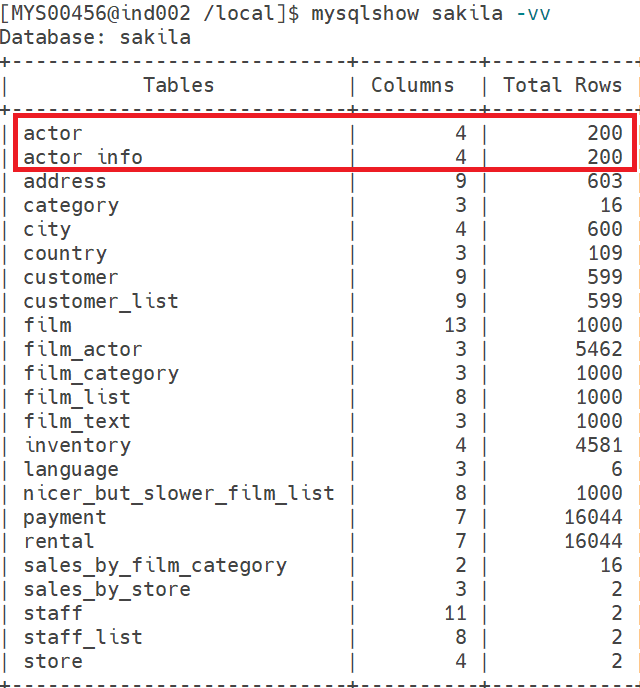
Task: Select the 'payment' table name
Action: point(65,517)
